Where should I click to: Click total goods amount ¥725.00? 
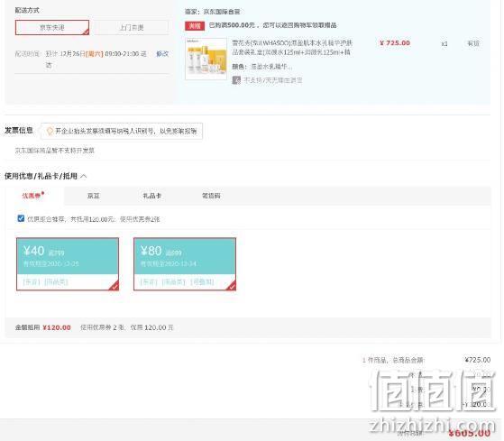click(x=478, y=360)
